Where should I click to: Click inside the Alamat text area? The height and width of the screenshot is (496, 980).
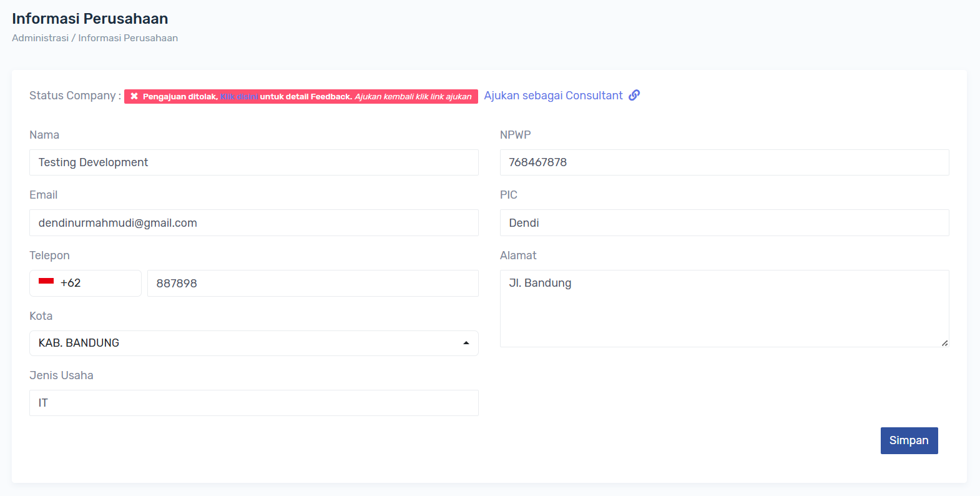724,309
